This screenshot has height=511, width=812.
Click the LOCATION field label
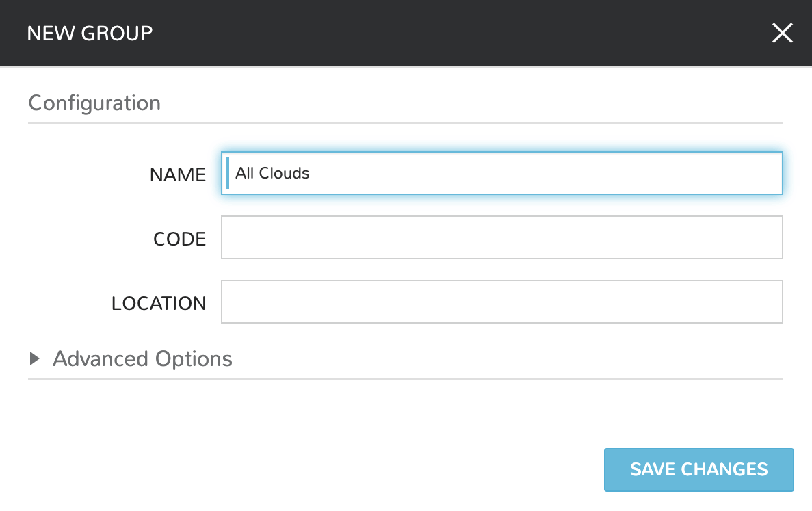pos(159,304)
